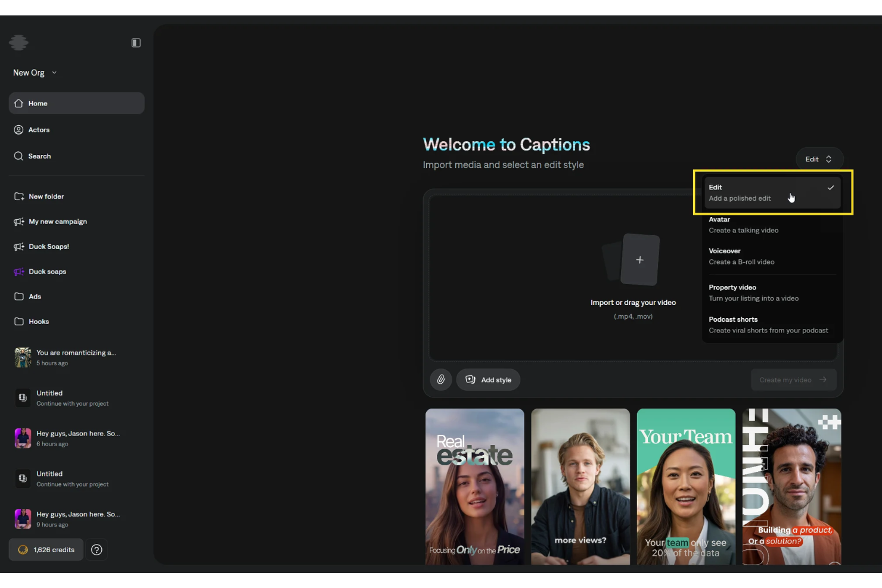Click folder icon beside Hooks
The height and width of the screenshot is (588, 882).
click(19, 322)
